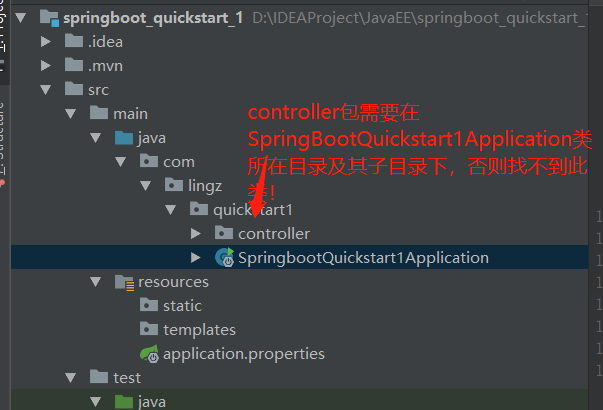This screenshot has width=603, height=410.
Task: Click the .mvn folder icon
Action: coord(74,65)
